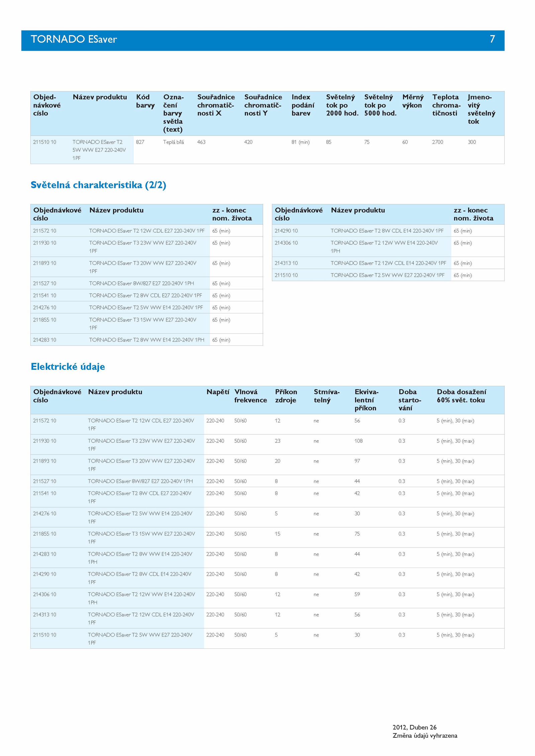Select power value 23 in the electrical table
This screenshot has width=535, height=756.
[278, 441]
